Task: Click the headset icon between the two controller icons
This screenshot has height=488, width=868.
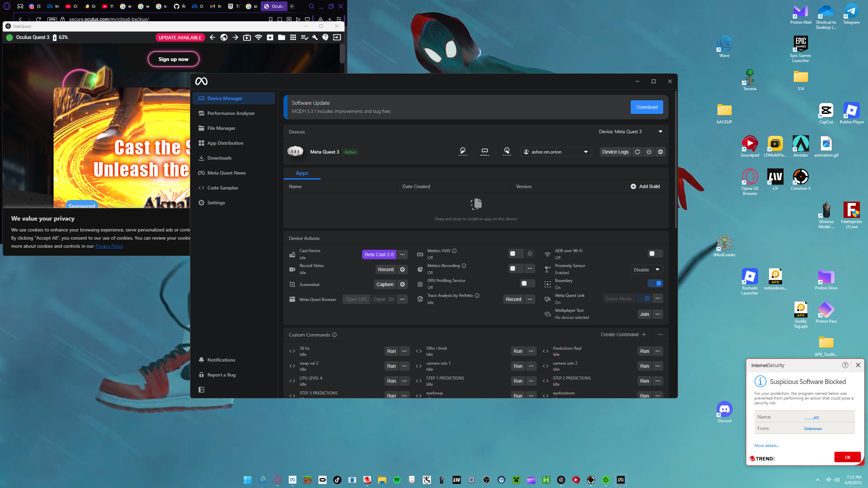Action: 485,151
